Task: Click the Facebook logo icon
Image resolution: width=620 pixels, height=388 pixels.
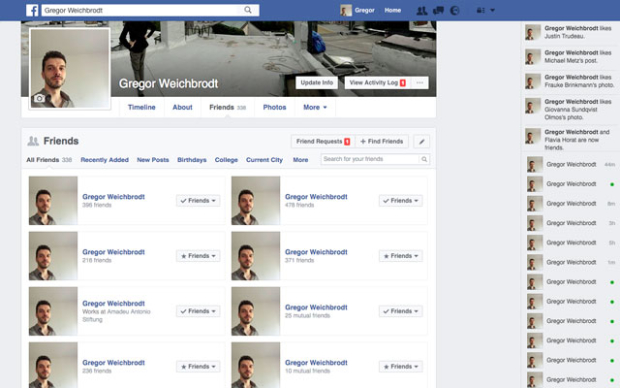Action: pos(32,10)
